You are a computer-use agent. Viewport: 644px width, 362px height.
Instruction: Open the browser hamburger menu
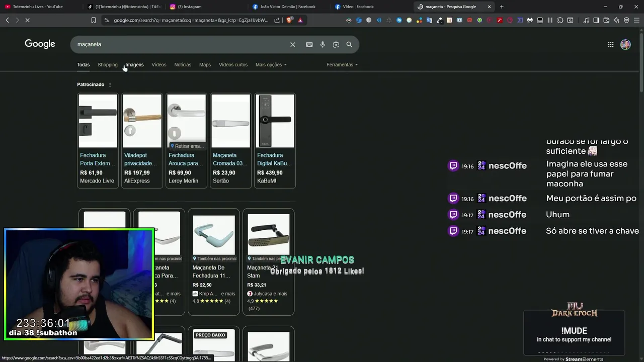tap(636, 20)
